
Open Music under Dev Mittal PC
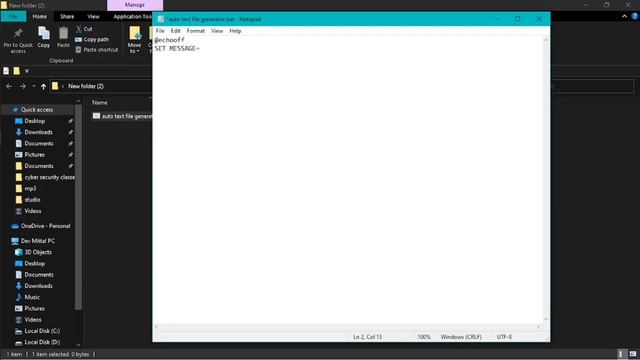(32, 297)
